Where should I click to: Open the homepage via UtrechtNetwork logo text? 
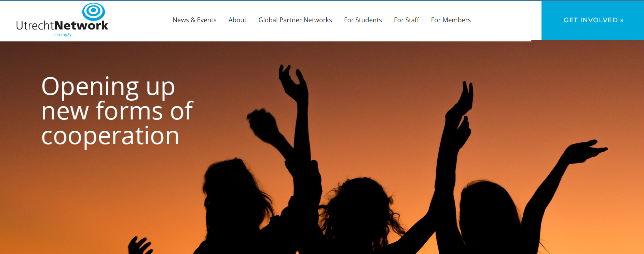62,26
